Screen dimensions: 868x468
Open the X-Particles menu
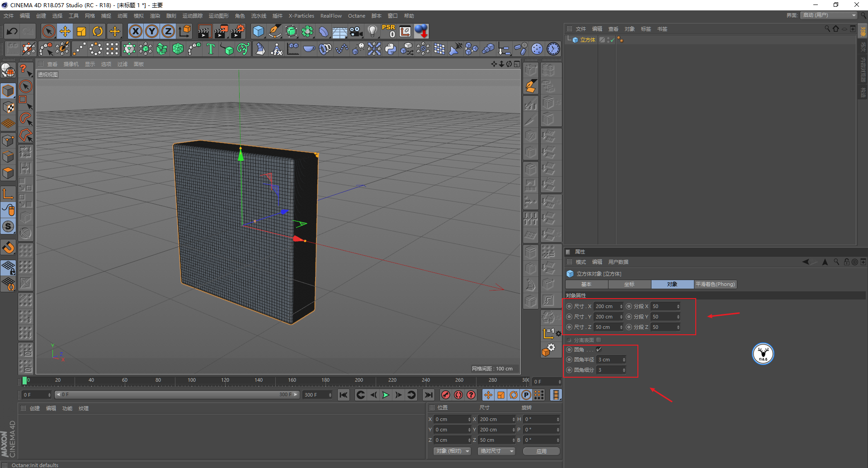301,16
